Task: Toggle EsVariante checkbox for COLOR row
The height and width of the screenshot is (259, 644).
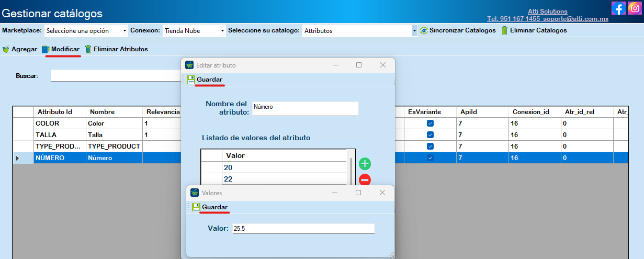Action: pos(430,123)
